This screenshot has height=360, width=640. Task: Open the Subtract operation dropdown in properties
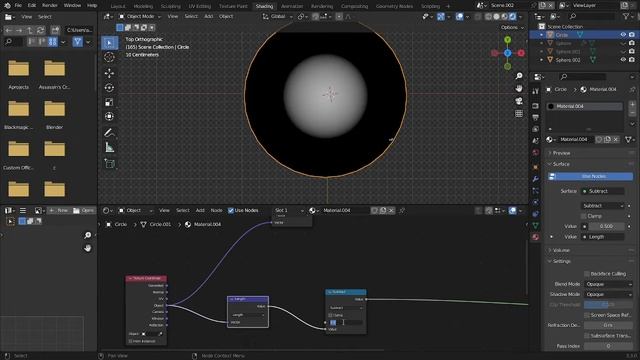(x=602, y=206)
